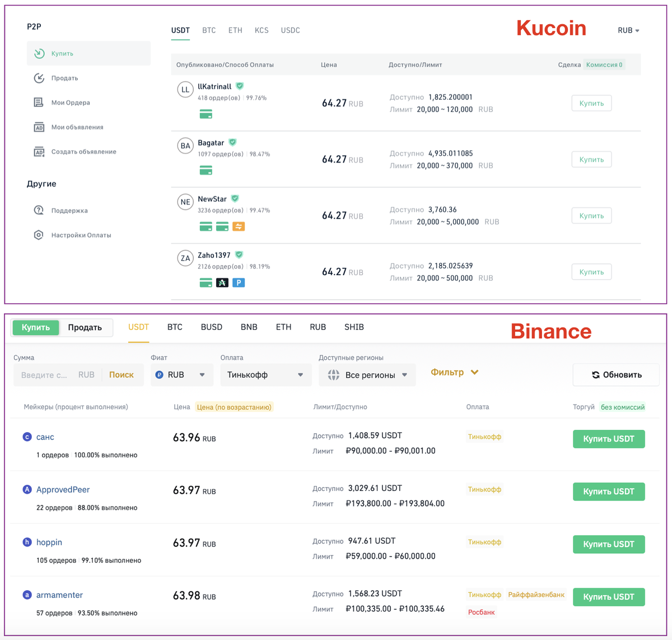
Task: Select the SHIB tab on Binance
Action: pos(353,327)
